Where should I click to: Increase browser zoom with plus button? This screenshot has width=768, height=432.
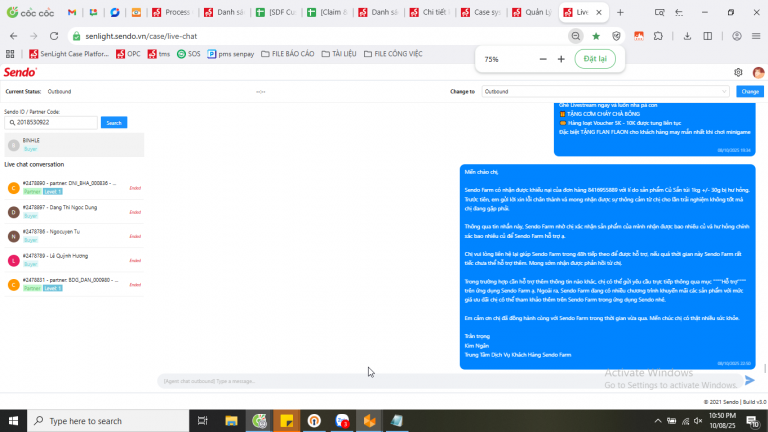click(x=561, y=59)
